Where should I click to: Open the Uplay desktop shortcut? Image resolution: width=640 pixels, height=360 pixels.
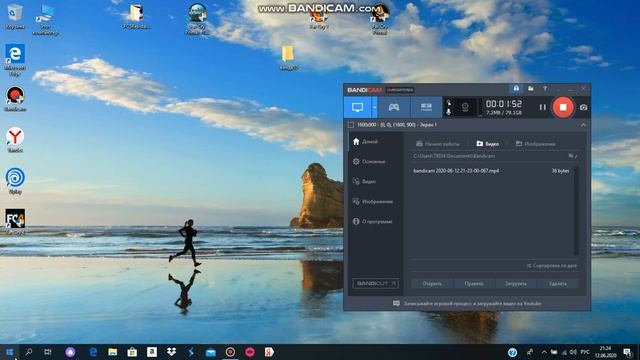15,181
